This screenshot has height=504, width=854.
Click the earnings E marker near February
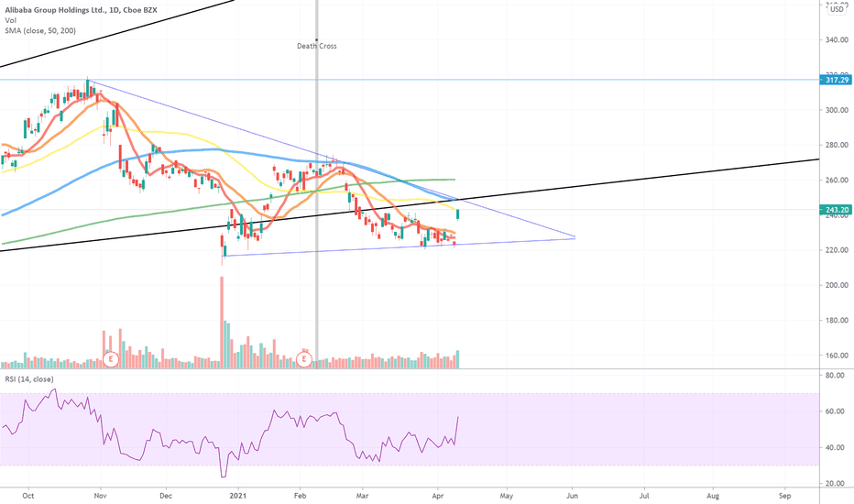point(304,359)
